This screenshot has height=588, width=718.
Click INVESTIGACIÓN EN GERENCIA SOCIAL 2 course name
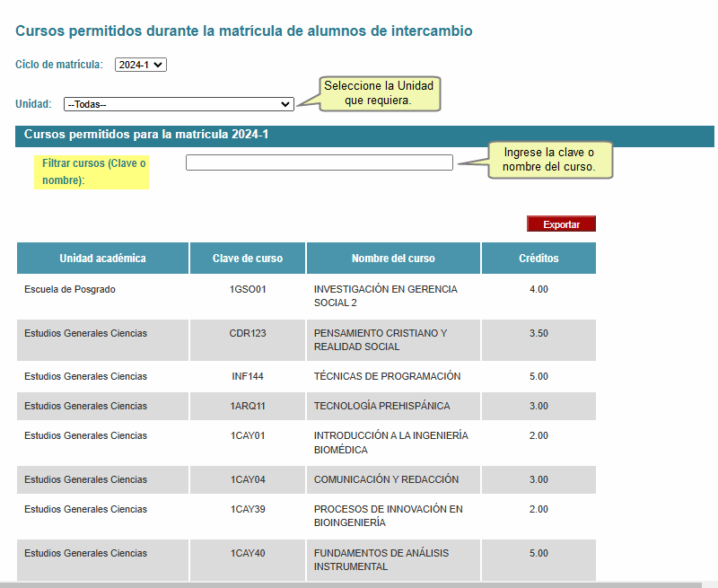tap(386, 296)
